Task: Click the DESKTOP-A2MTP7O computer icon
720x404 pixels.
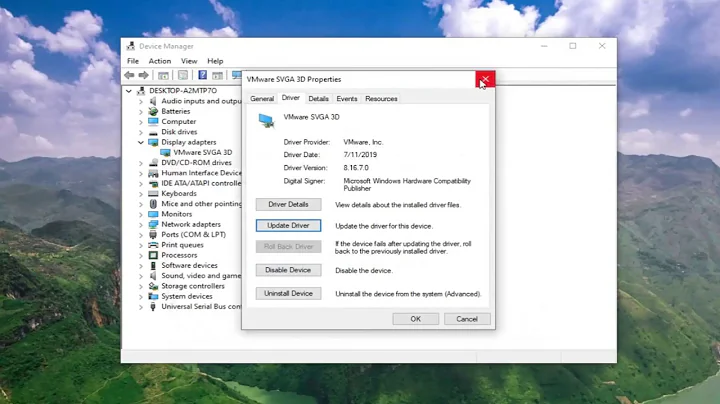Action: [141, 90]
